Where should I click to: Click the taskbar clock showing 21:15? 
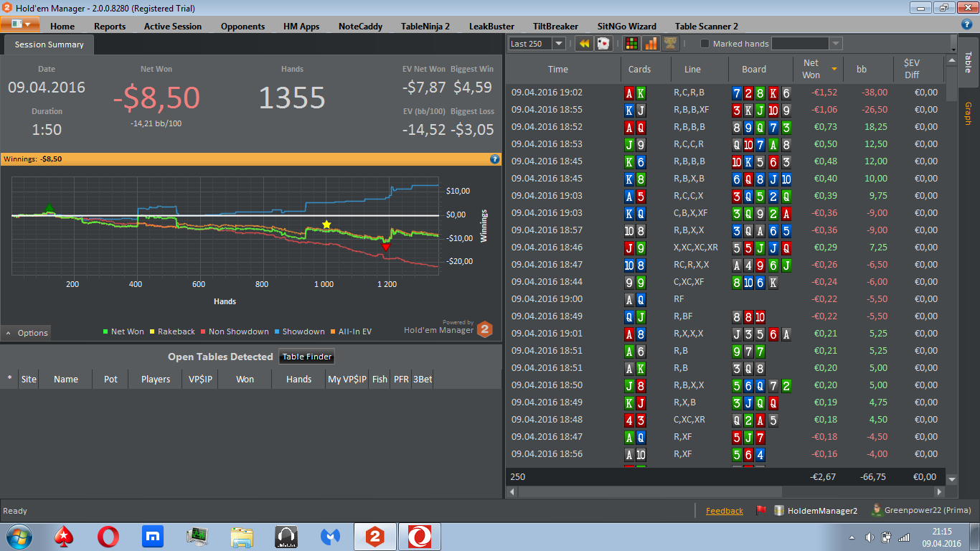[942, 537]
